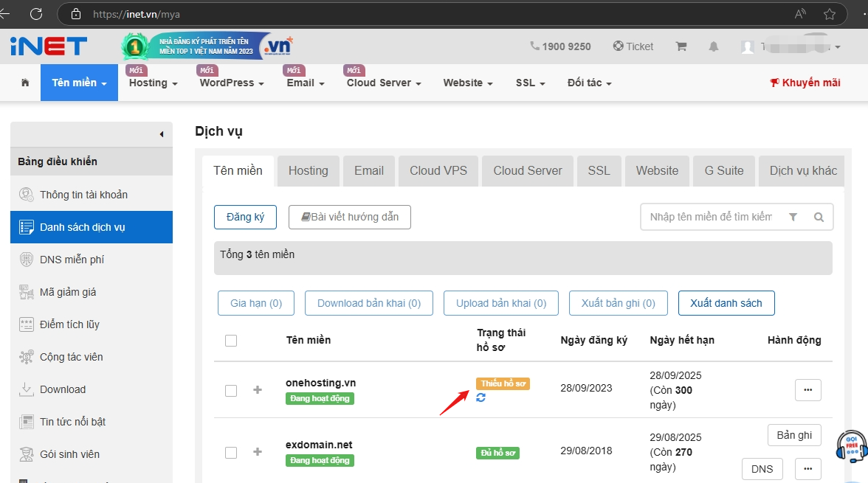This screenshot has width=868, height=483.
Task: Click the Đăng ký button
Action: point(245,217)
